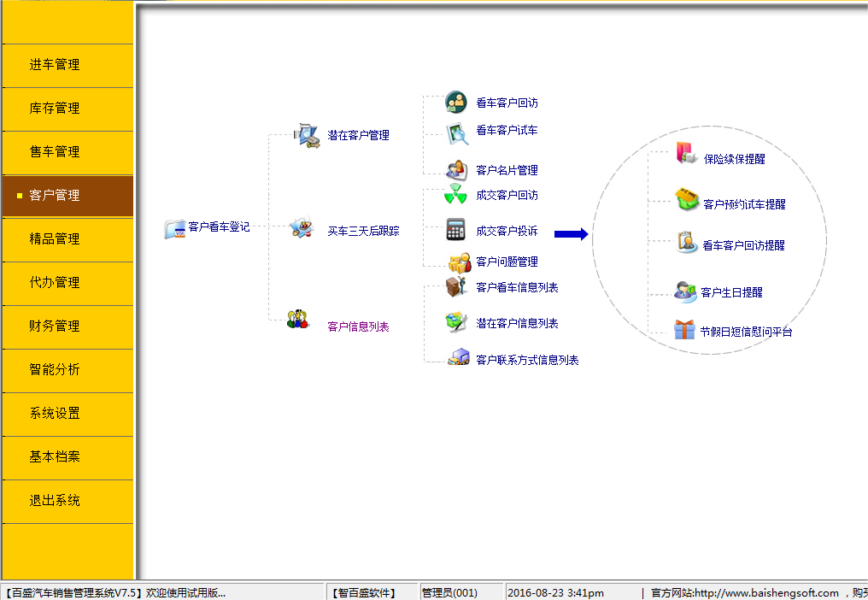
Task: Open the 成交客户回访 link
Action: (507, 195)
